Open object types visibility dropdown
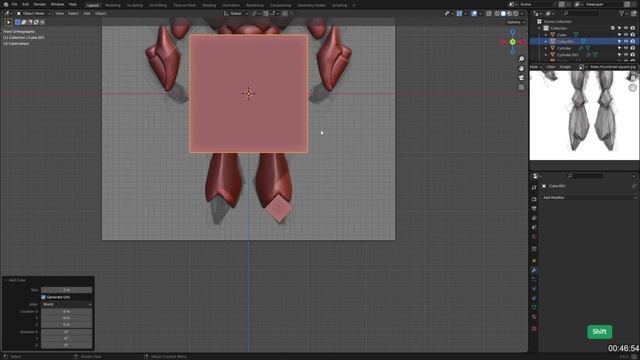 click(449, 13)
